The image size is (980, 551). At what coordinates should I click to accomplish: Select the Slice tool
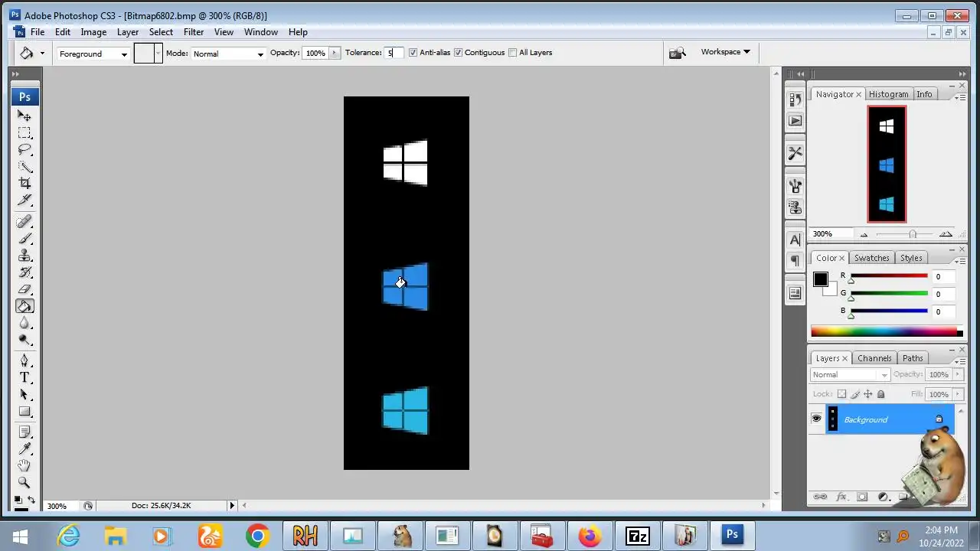pyautogui.click(x=24, y=201)
